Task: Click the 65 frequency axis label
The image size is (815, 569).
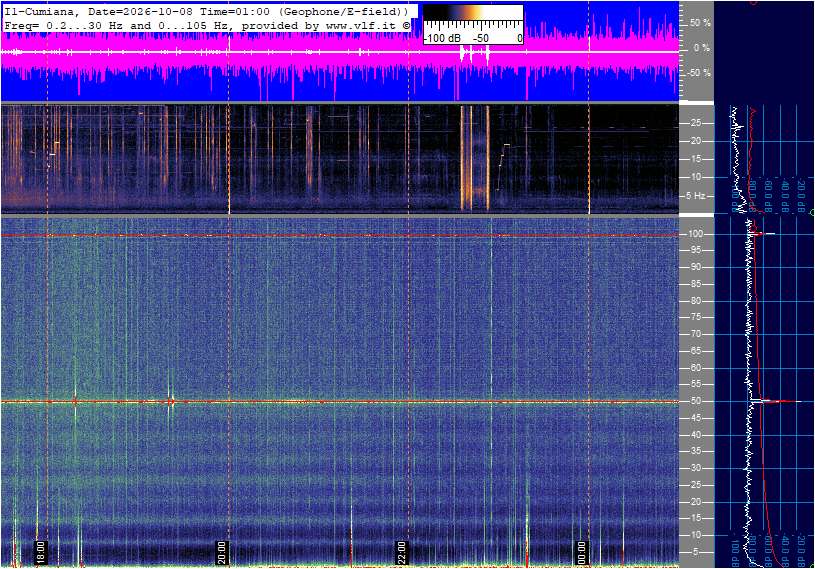Action: coord(695,351)
